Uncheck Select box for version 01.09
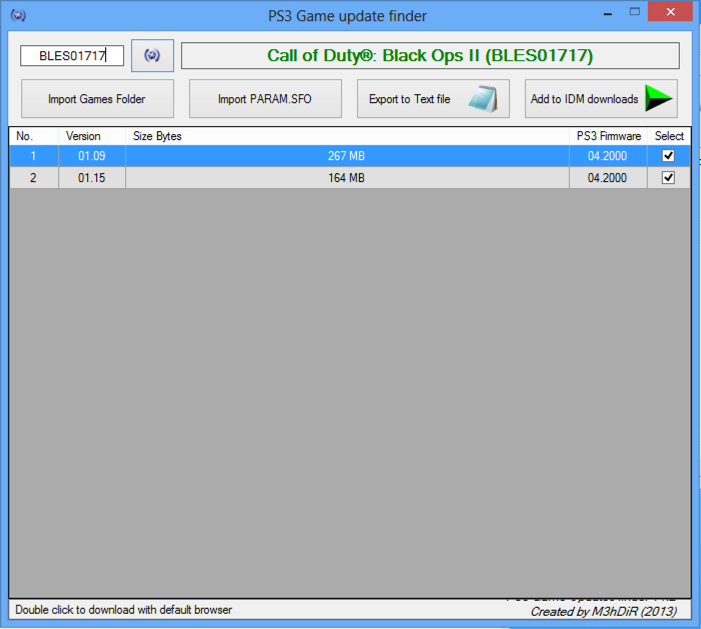This screenshot has width=701, height=629. click(x=668, y=156)
